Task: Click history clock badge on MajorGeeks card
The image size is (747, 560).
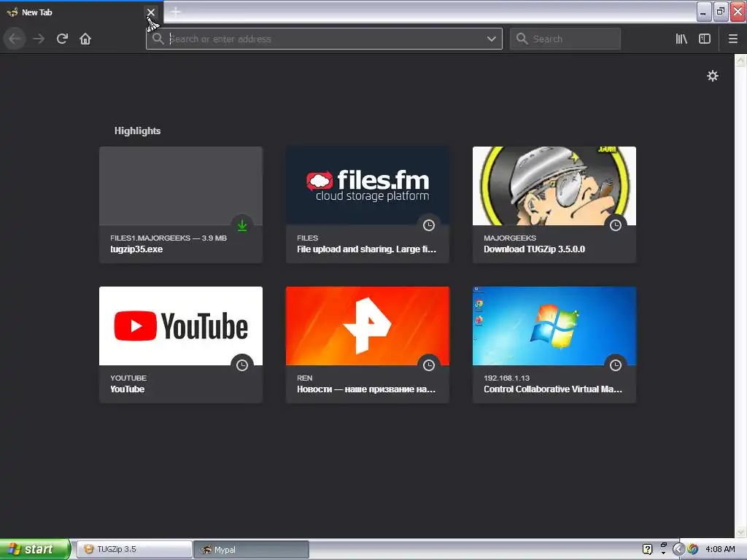Action: pyautogui.click(x=616, y=225)
